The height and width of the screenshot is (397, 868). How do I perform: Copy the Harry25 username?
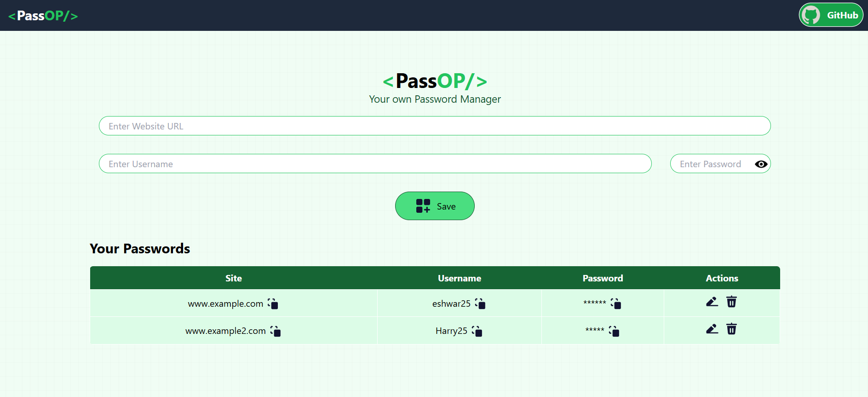(477, 331)
